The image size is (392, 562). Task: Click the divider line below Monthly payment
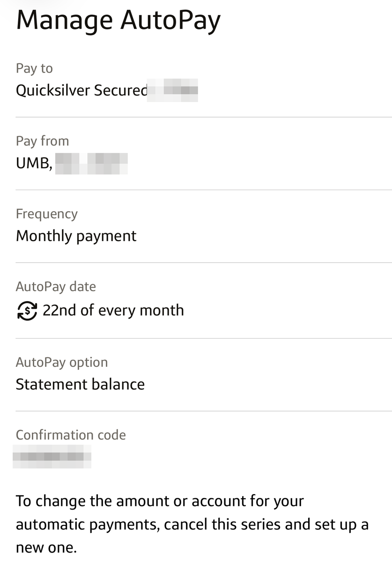pyautogui.click(x=204, y=263)
